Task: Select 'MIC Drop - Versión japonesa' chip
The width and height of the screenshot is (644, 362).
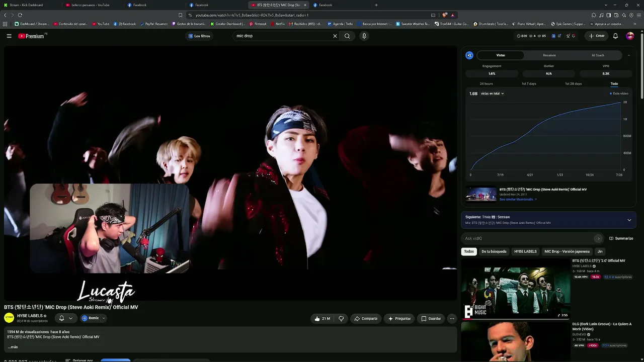Action: (x=567, y=251)
